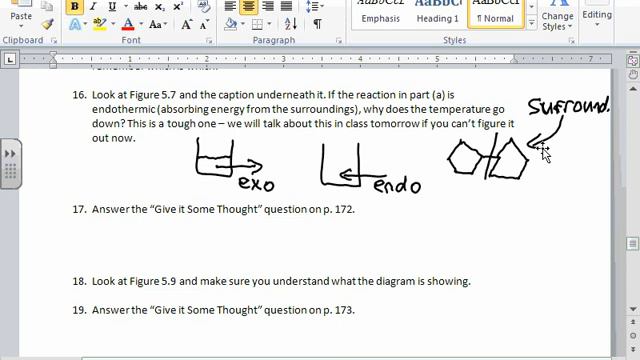This screenshot has height=360, width=640.
Task: Apply yellow text highlight color
Action: [99, 24]
